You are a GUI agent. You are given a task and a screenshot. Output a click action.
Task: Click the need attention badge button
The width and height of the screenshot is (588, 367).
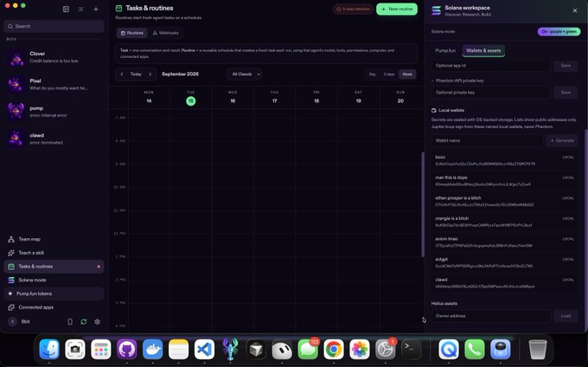pyautogui.click(x=354, y=9)
